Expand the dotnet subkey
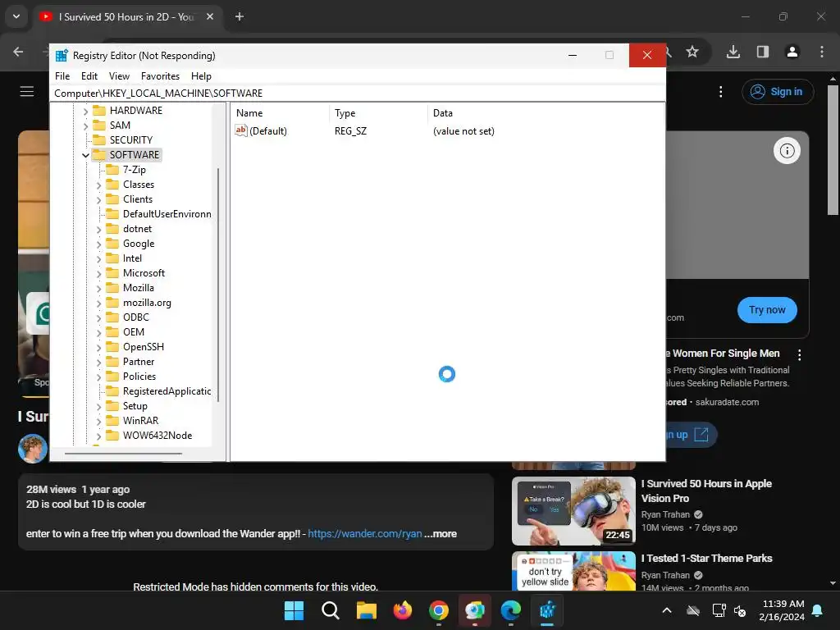This screenshot has height=630, width=840. 98,230
